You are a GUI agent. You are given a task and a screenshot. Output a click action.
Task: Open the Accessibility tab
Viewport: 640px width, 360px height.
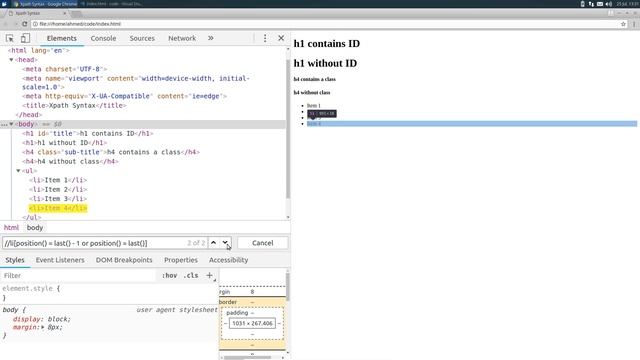[229, 260]
